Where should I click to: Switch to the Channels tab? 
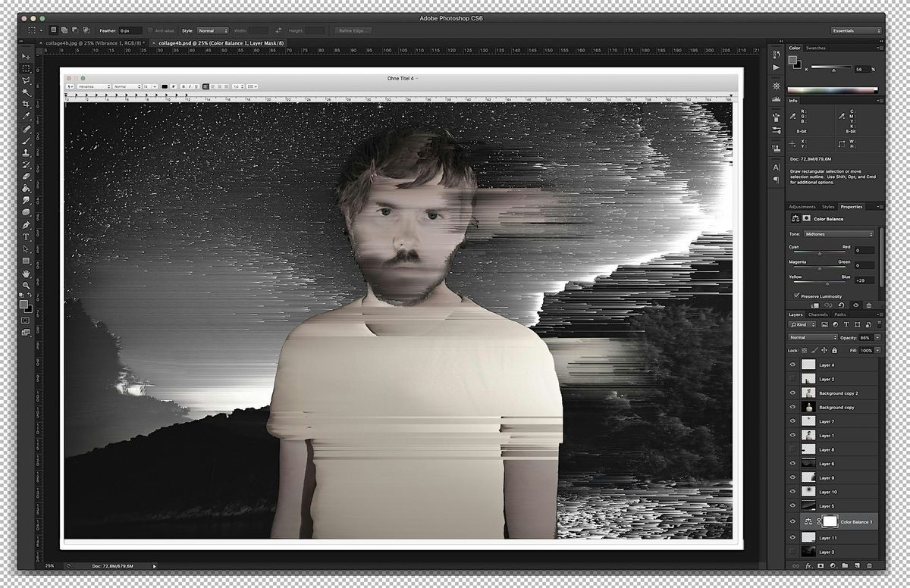[x=817, y=314]
